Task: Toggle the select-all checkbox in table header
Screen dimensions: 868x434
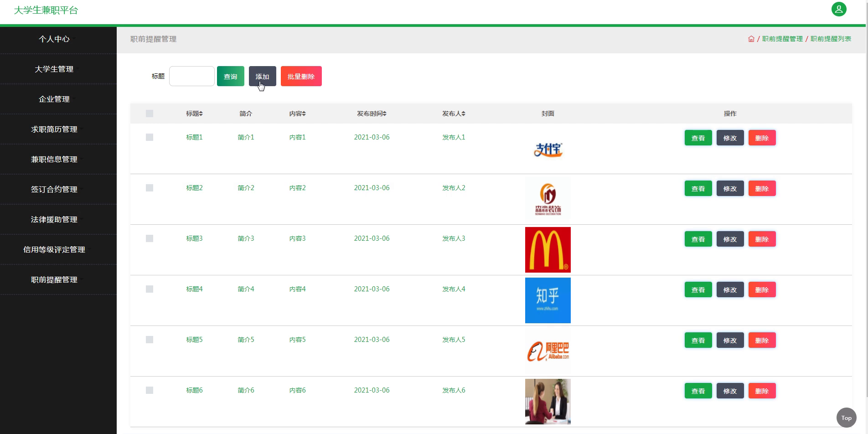Action: coord(150,114)
